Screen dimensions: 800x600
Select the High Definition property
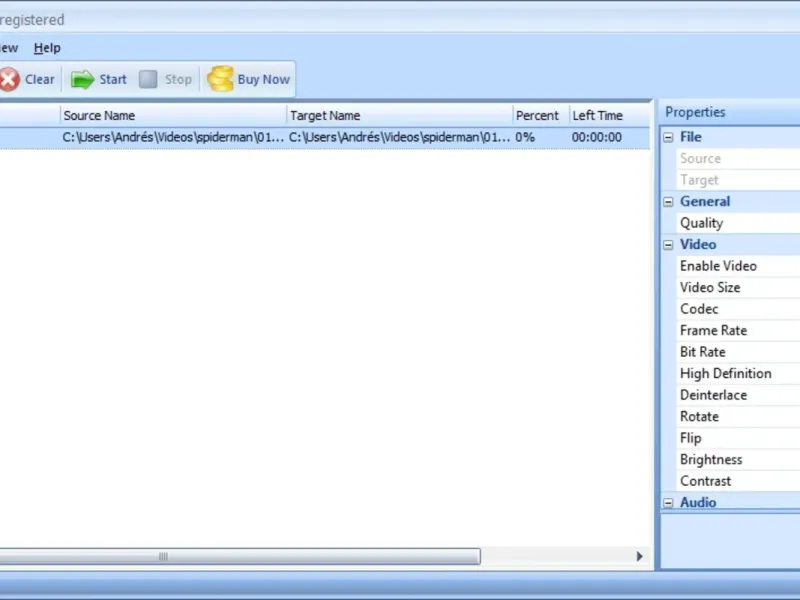(x=739, y=373)
